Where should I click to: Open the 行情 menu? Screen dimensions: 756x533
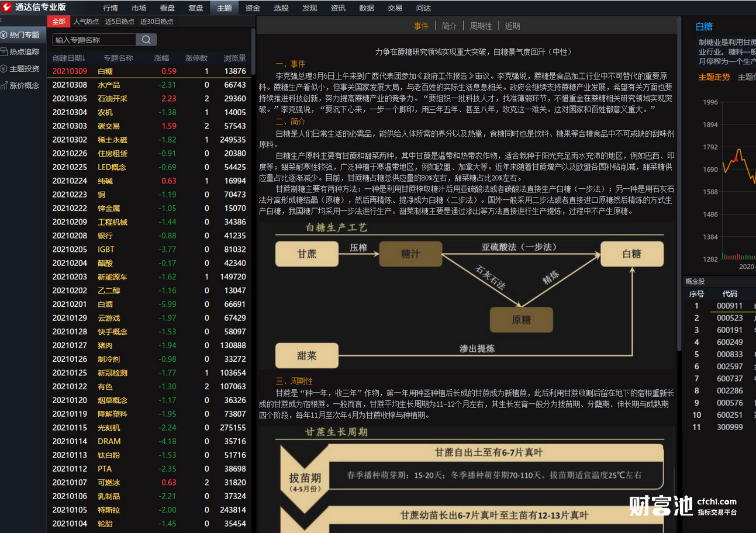tap(111, 8)
